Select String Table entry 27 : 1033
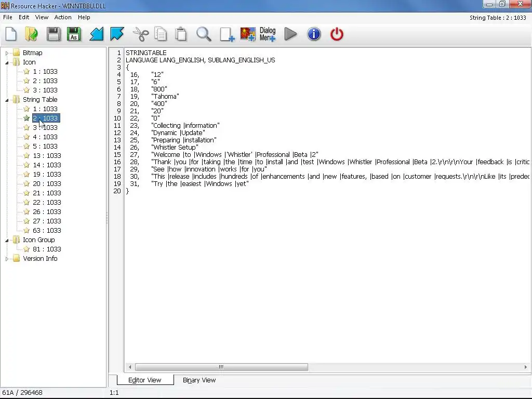Image resolution: width=532 pixels, height=399 pixels. (47, 221)
